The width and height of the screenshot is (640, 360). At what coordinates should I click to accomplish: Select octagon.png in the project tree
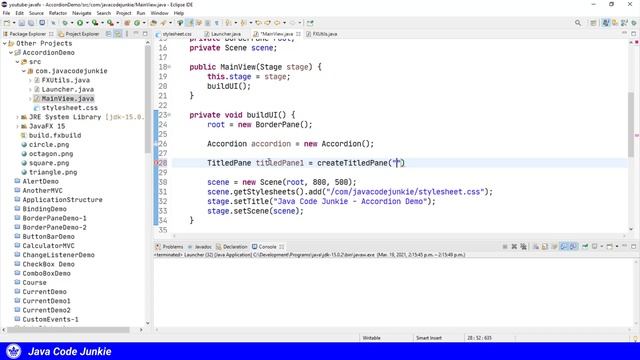click(x=51, y=154)
